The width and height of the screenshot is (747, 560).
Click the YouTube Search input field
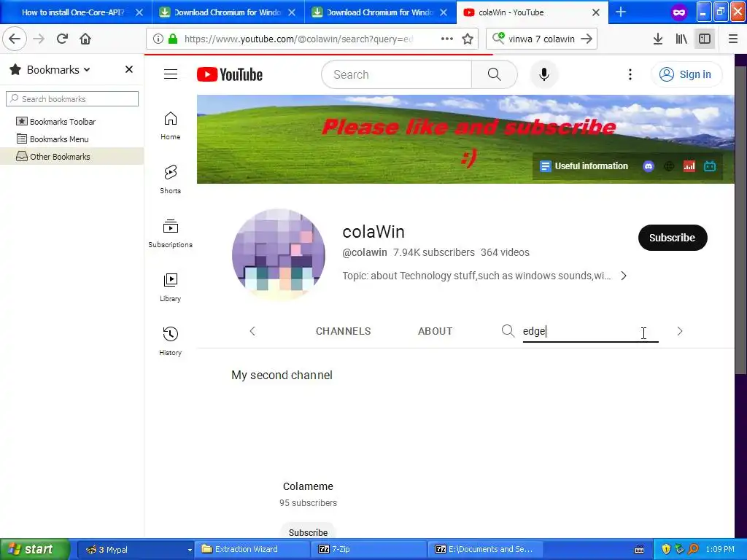(x=396, y=75)
